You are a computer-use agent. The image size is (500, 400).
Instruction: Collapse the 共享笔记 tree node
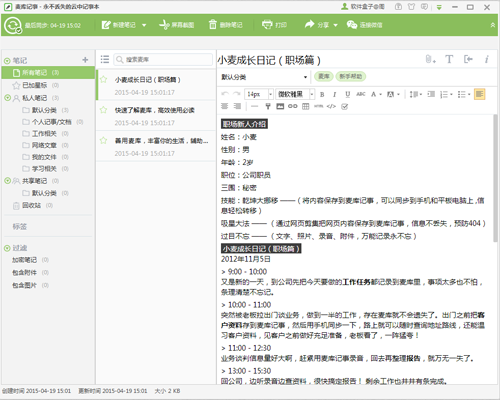[x=7, y=181]
